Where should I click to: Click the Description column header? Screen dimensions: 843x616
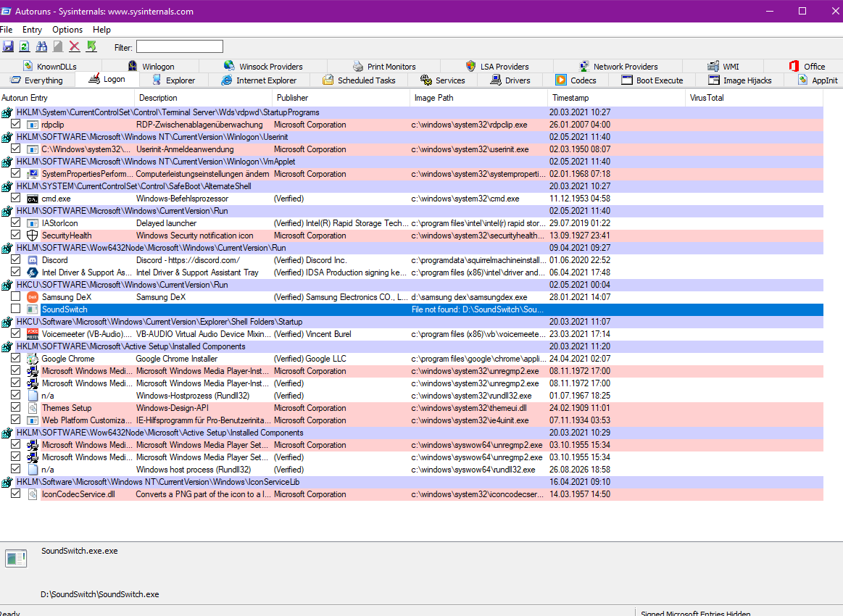[x=203, y=98]
